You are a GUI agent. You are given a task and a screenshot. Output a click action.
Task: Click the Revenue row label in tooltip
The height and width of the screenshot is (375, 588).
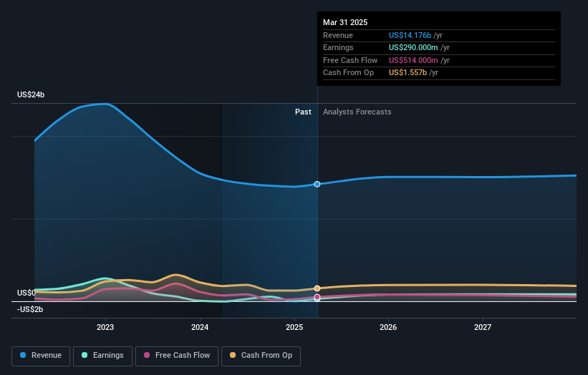click(x=338, y=35)
